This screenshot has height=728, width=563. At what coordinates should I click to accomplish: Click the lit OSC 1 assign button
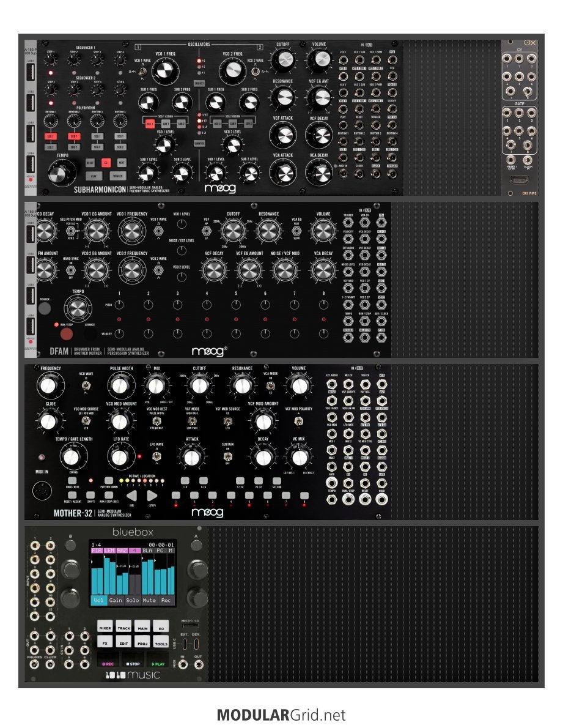[x=150, y=124]
